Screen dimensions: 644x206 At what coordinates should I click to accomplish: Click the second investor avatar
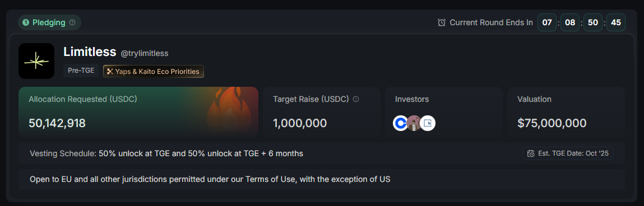pyautogui.click(x=414, y=123)
